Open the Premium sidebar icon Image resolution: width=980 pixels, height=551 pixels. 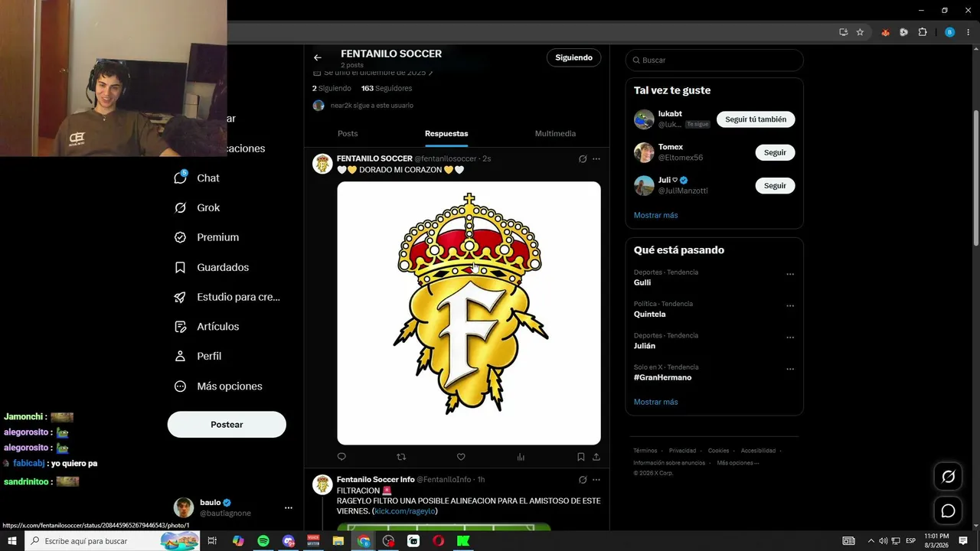coord(181,237)
